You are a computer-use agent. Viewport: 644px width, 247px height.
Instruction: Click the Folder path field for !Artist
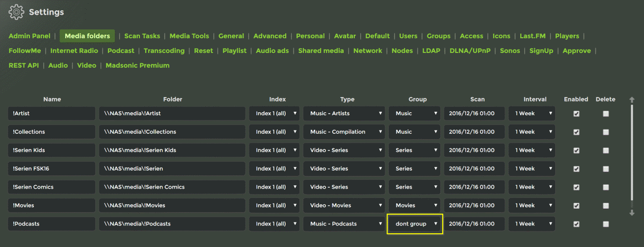pos(172,114)
